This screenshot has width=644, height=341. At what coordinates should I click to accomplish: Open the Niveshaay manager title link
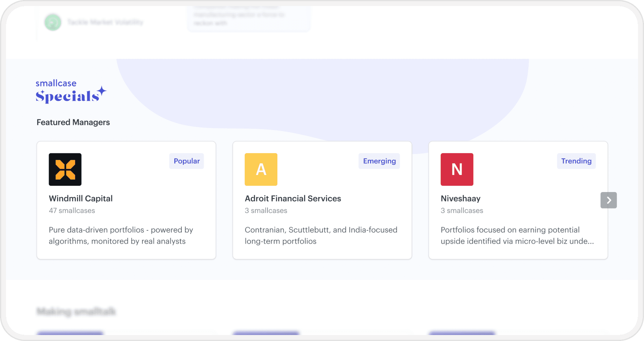(x=460, y=198)
